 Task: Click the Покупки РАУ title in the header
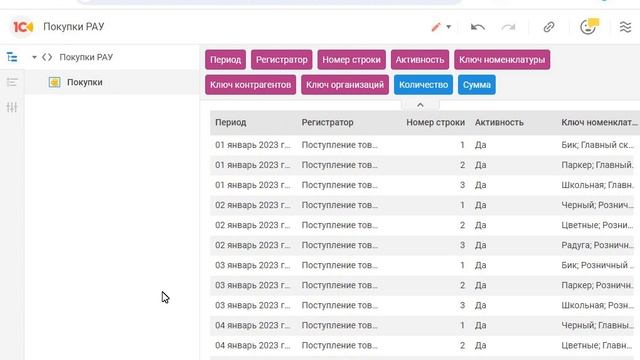[x=74, y=27]
